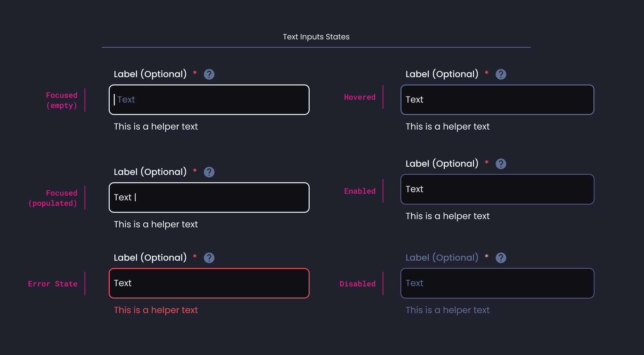Click the red-bordered Error State input
644x355 pixels.
pos(209,283)
